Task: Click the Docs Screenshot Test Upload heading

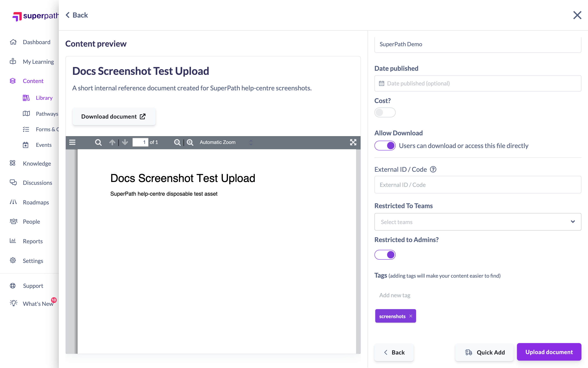Action: [x=141, y=71]
